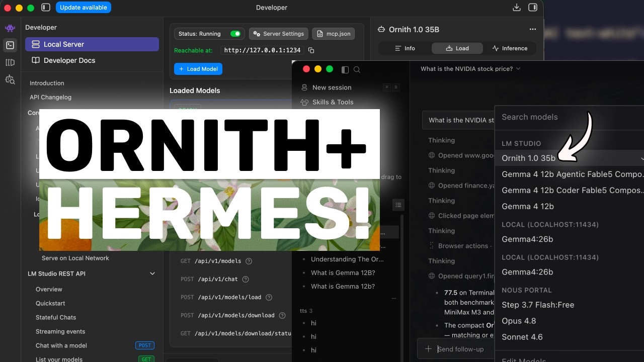Open the Chat with a model item

[61, 345]
